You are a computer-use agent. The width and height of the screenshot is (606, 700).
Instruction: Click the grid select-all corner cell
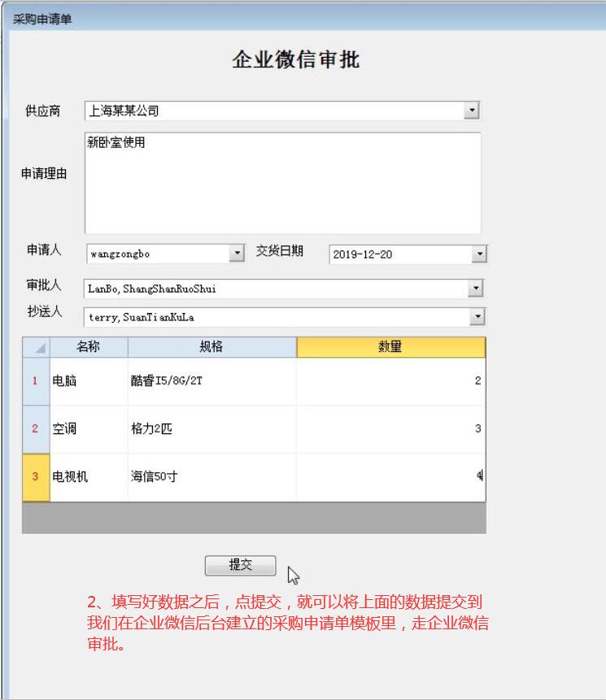[x=36, y=347]
